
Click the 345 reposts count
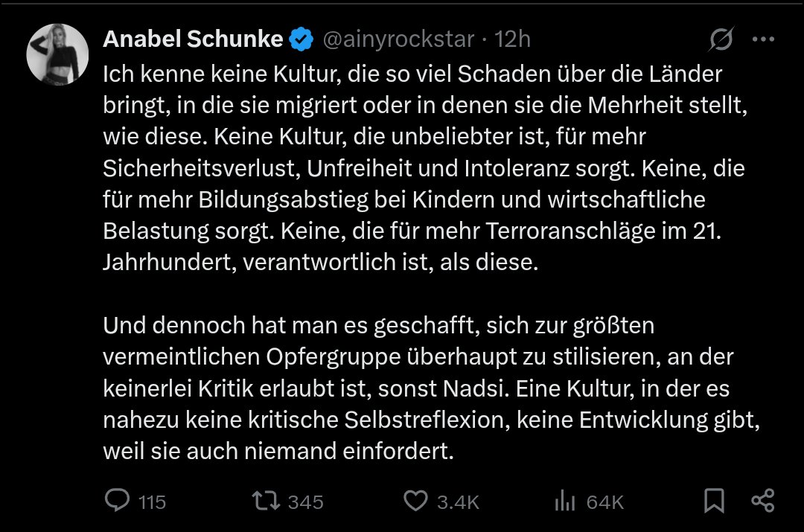pyautogui.click(x=305, y=502)
